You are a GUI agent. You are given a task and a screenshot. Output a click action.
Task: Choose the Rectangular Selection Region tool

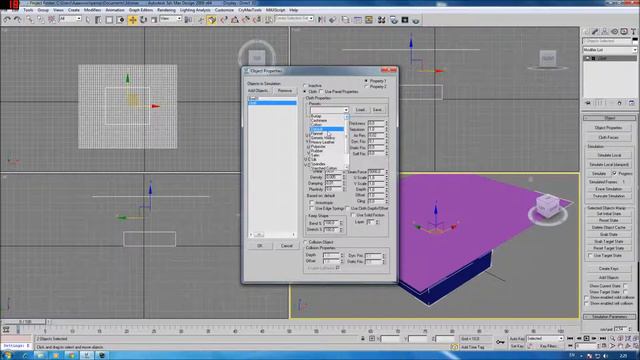coord(109,20)
